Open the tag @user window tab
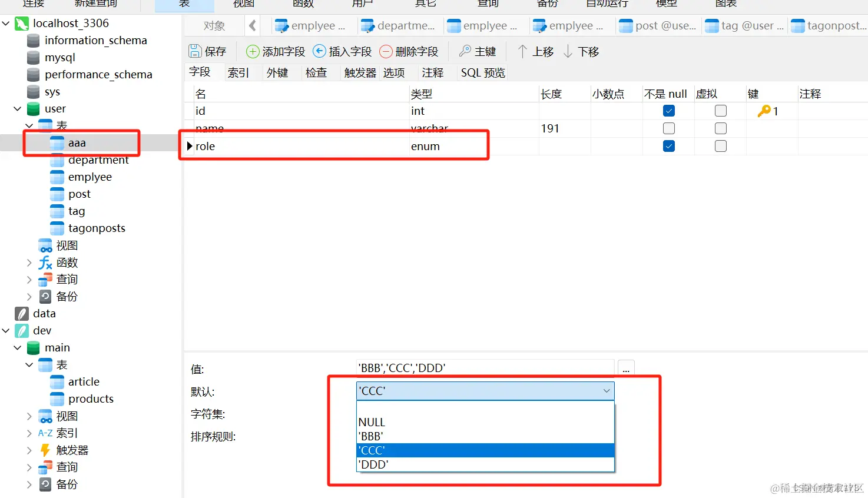Screen dimensions: 868x498 click(746, 26)
